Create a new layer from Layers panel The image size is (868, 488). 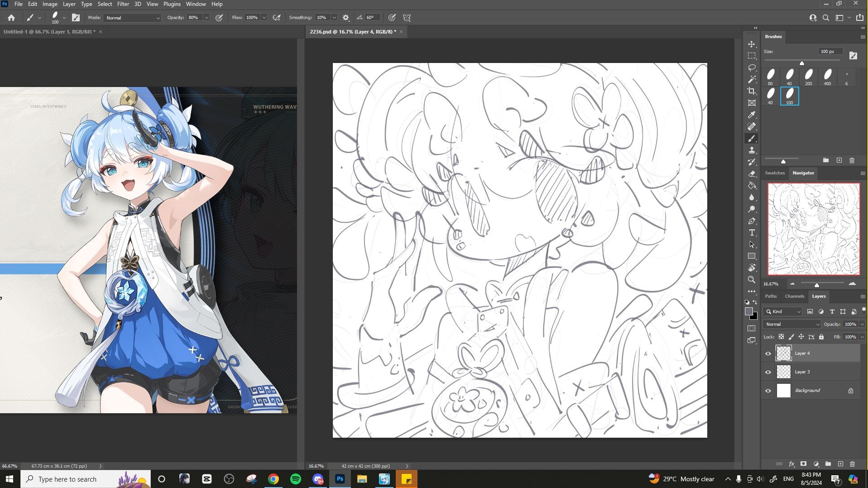(x=840, y=464)
